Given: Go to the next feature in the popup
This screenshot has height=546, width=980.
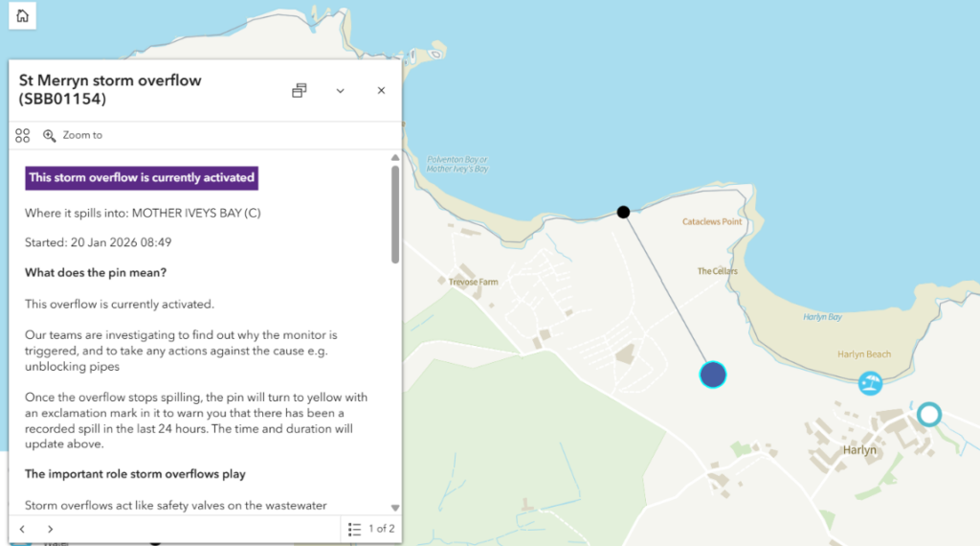Looking at the screenshot, I should (x=50, y=529).
